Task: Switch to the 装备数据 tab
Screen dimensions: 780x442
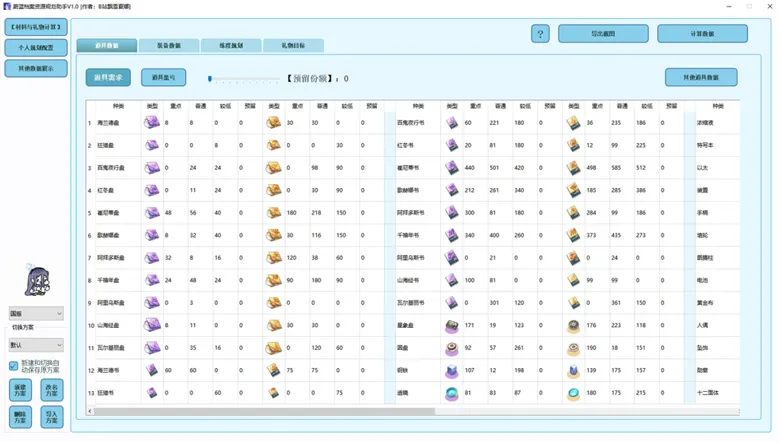Action: point(169,45)
